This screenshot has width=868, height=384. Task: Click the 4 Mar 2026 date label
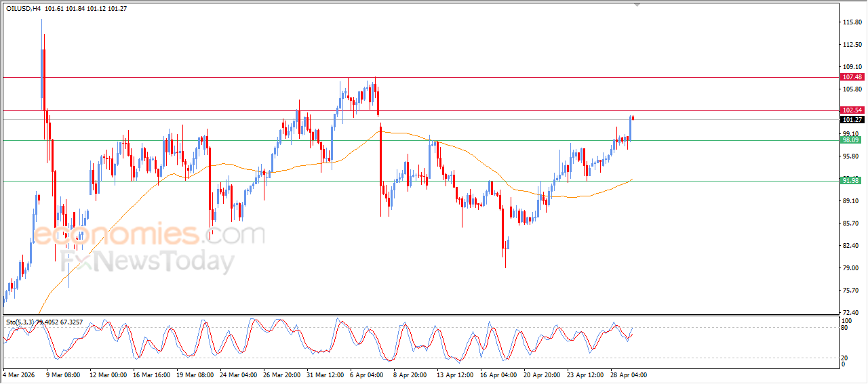(x=18, y=375)
